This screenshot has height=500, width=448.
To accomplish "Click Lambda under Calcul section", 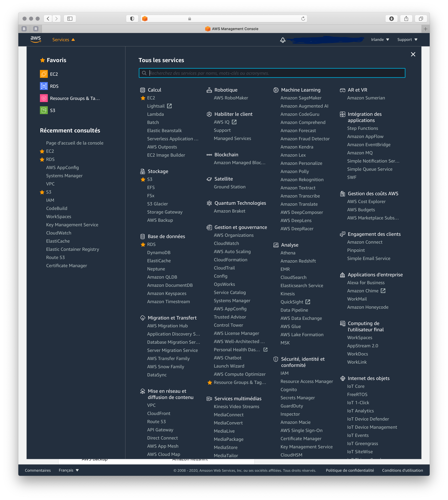I will 155,114.
